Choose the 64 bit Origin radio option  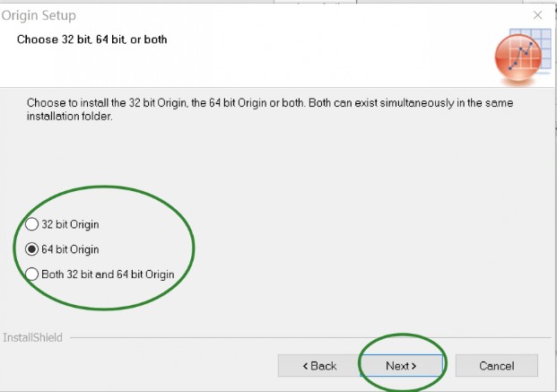[x=32, y=248]
